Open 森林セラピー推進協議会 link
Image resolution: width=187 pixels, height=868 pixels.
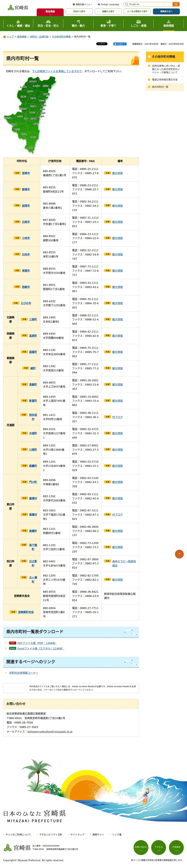[x=124, y=563]
